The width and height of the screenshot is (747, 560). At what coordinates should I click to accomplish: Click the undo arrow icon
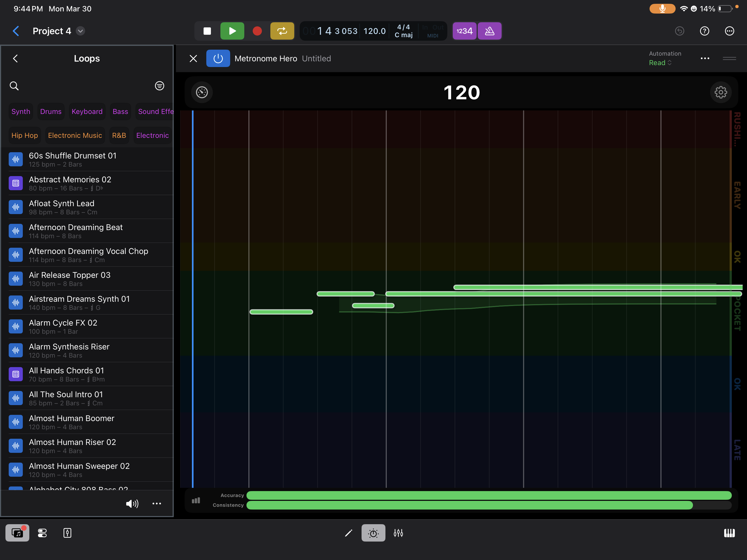tap(680, 31)
